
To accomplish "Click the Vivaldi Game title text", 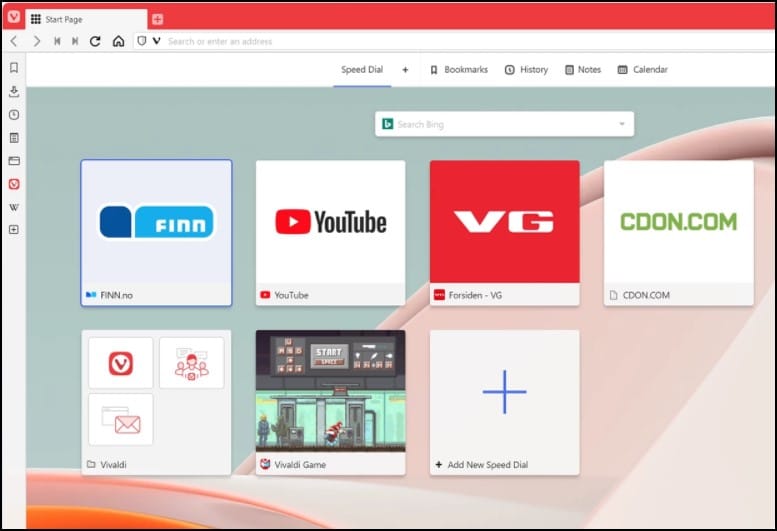I will 300,465.
